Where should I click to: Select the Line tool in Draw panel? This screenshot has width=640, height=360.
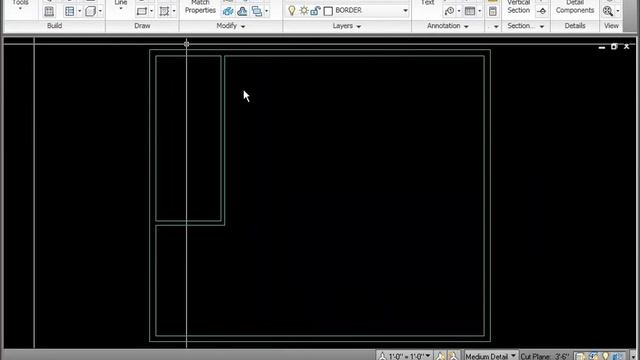[121, 3]
